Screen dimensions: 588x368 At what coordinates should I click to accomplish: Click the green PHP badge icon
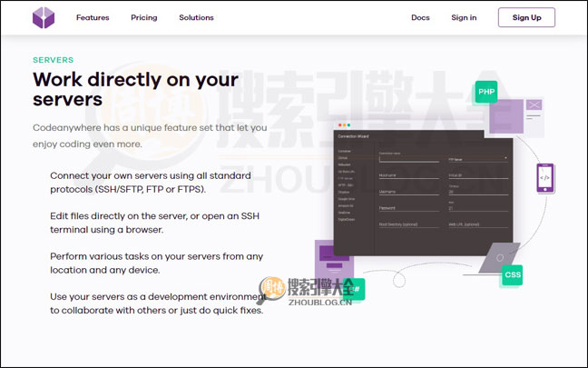pyautogui.click(x=486, y=92)
